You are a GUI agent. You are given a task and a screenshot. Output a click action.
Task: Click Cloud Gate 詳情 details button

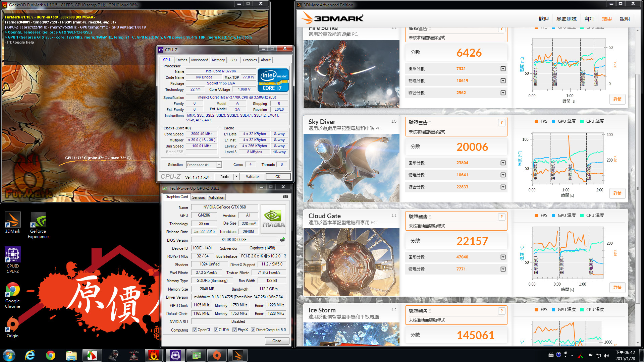(617, 288)
